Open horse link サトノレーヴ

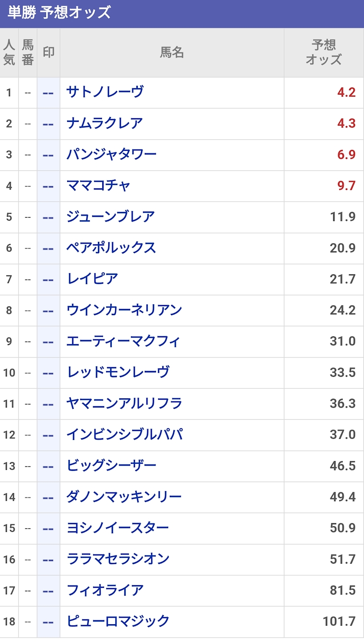105,92
